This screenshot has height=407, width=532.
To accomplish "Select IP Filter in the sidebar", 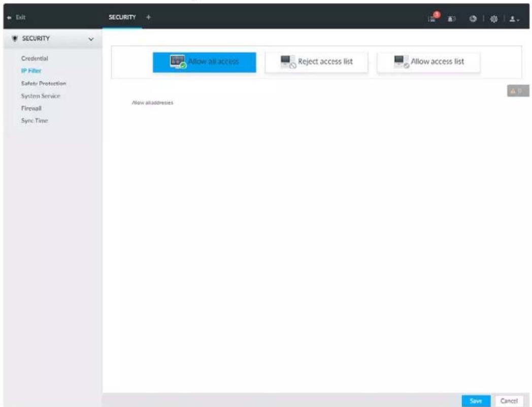I will 31,71.
